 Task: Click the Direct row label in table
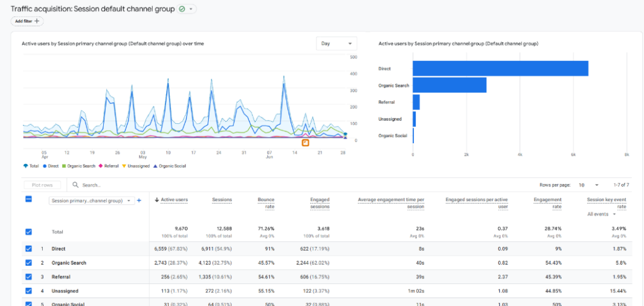[58, 249]
